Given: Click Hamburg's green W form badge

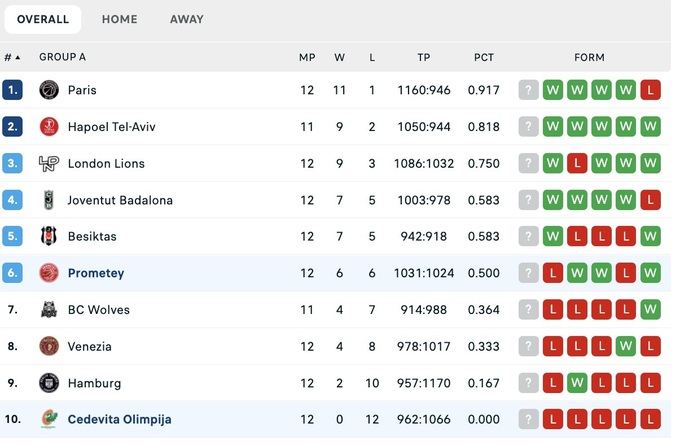Looking at the screenshot, I should (577, 383).
